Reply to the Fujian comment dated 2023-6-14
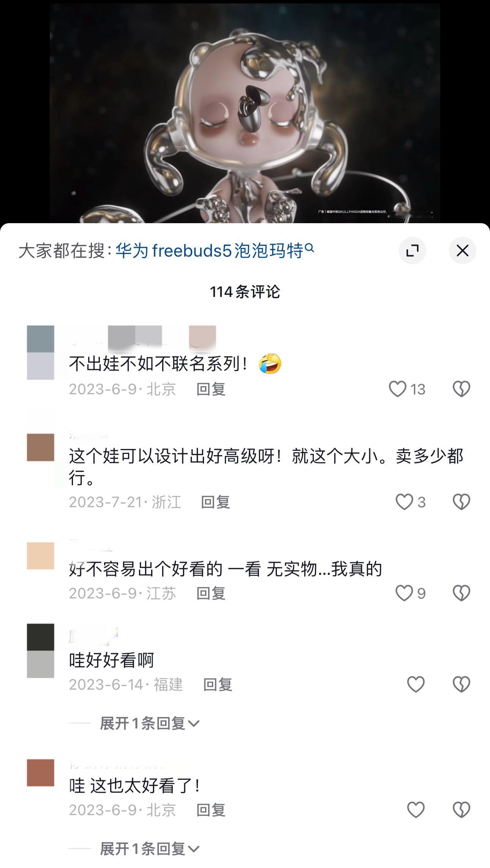This screenshot has width=490, height=868. [218, 684]
